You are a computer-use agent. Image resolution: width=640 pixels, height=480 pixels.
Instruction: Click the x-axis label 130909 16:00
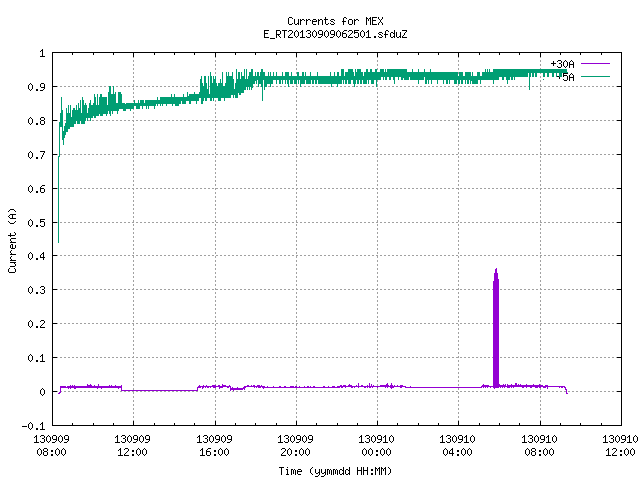[x=214, y=445]
